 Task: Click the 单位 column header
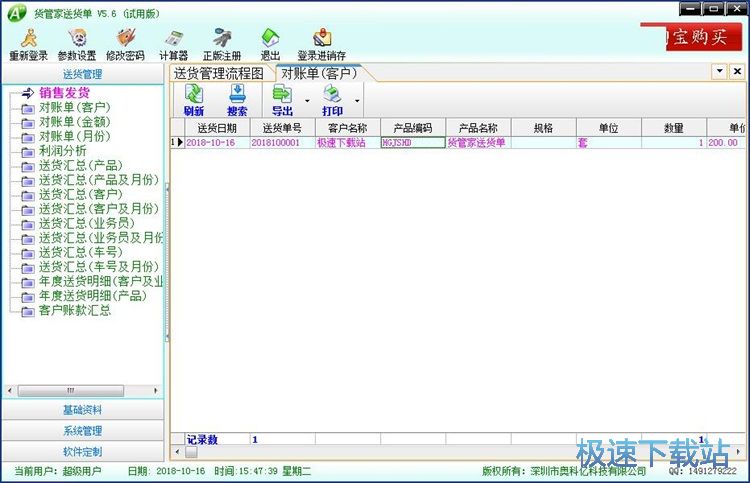[608, 128]
